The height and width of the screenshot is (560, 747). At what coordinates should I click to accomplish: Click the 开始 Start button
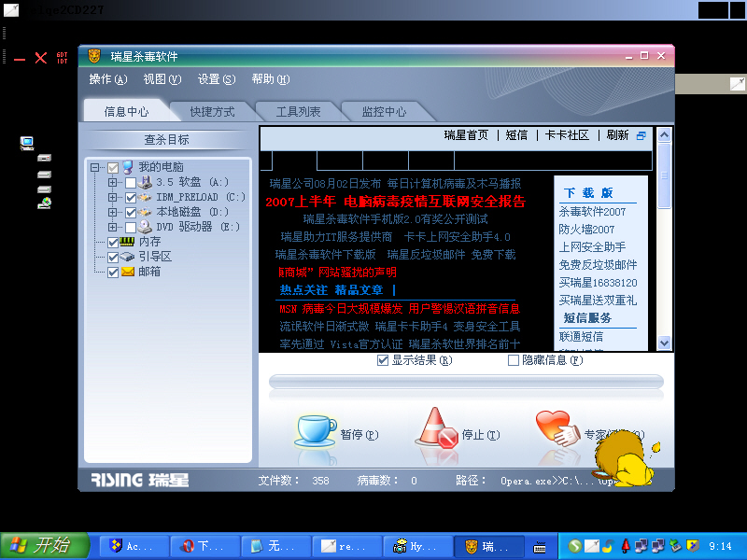point(45,546)
